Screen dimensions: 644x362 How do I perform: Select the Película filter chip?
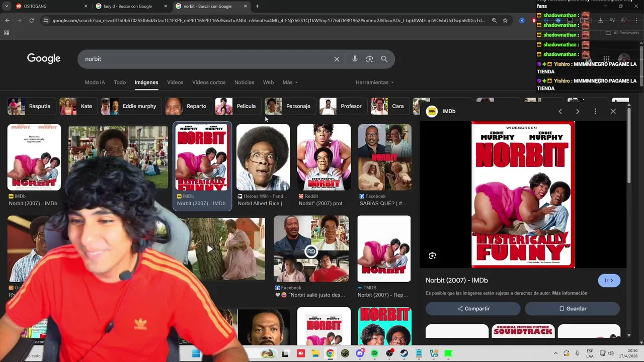[x=237, y=106]
